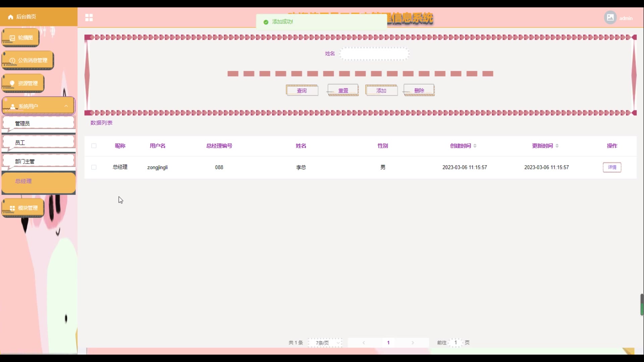Collapse the 系统用户 menu chevron
This screenshot has height=362, width=644.
coord(66,106)
